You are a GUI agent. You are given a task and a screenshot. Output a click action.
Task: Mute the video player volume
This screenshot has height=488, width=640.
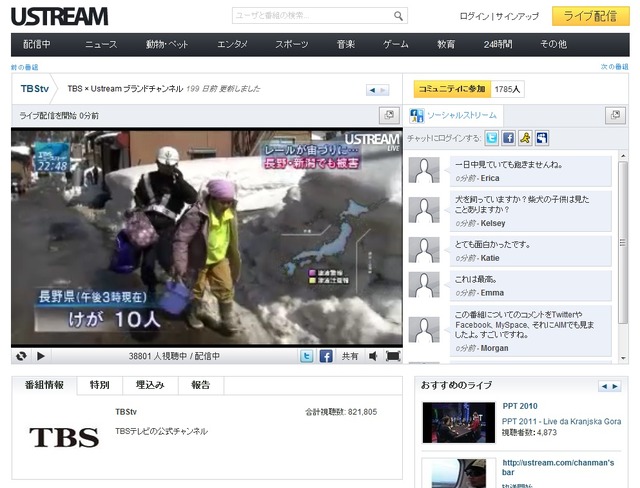pyautogui.click(x=373, y=356)
